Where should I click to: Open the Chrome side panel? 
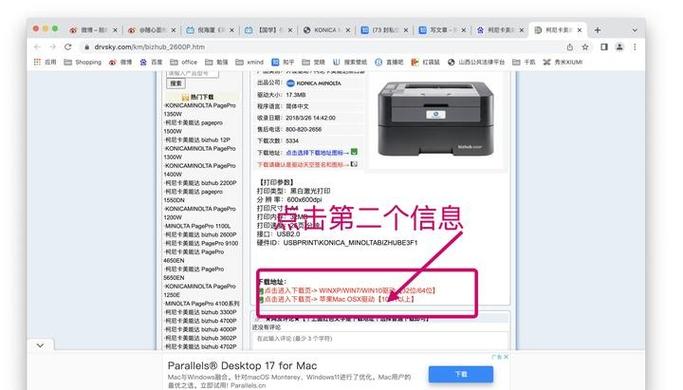click(604, 47)
